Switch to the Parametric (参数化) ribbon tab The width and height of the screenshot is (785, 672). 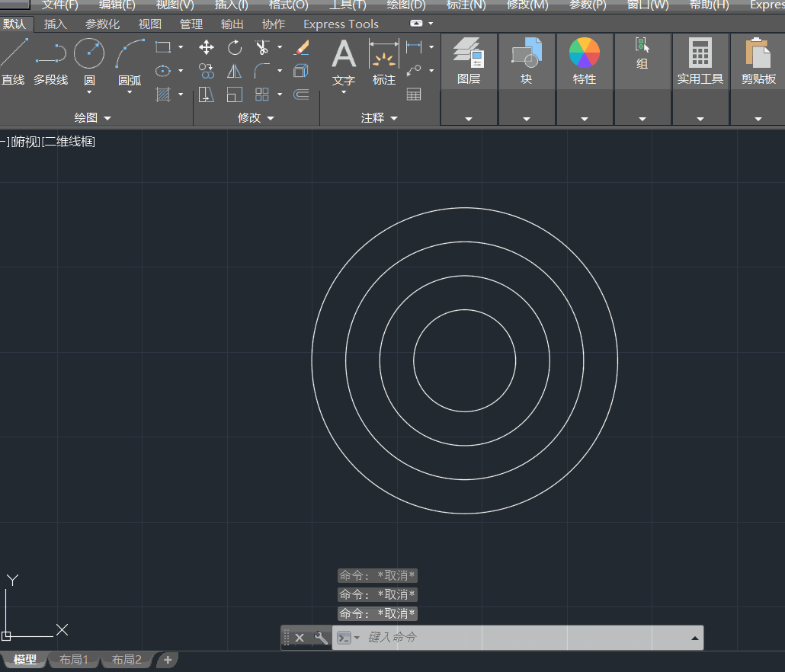point(102,24)
